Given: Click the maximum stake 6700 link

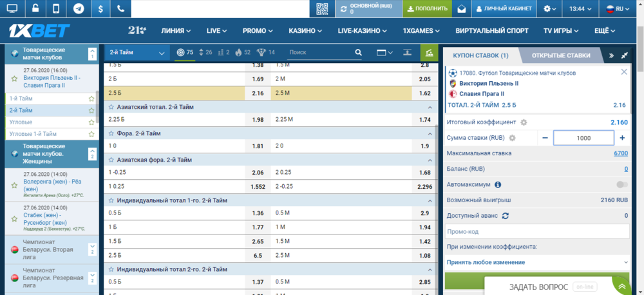Looking at the screenshot, I should pyautogui.click(x=621, y=153).
